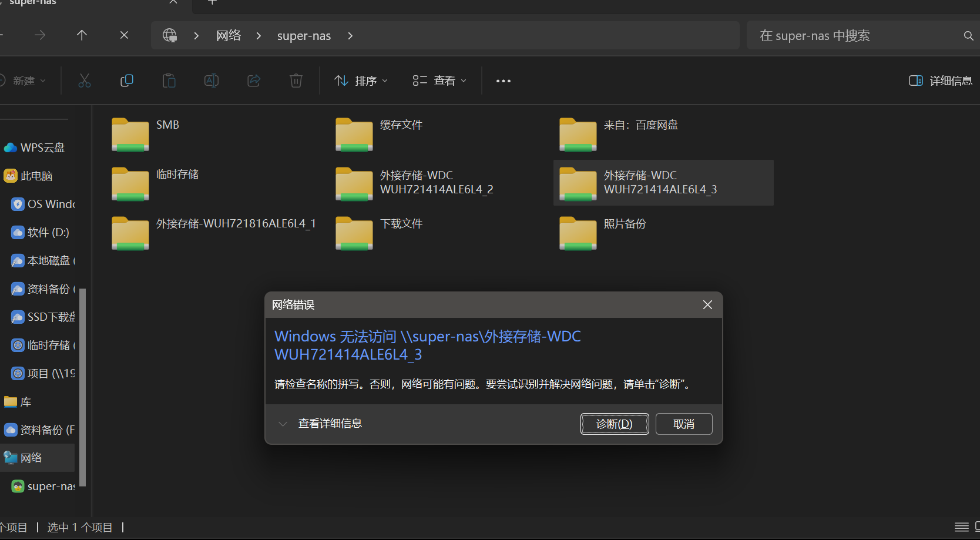Open the 新建 dropdown menu

tap(24, 81)
